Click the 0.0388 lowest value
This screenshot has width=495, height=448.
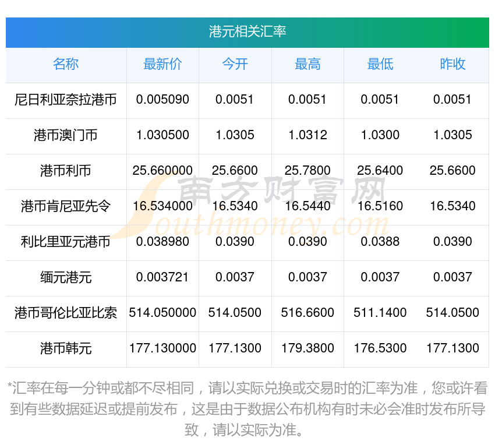tap(380, 242)
